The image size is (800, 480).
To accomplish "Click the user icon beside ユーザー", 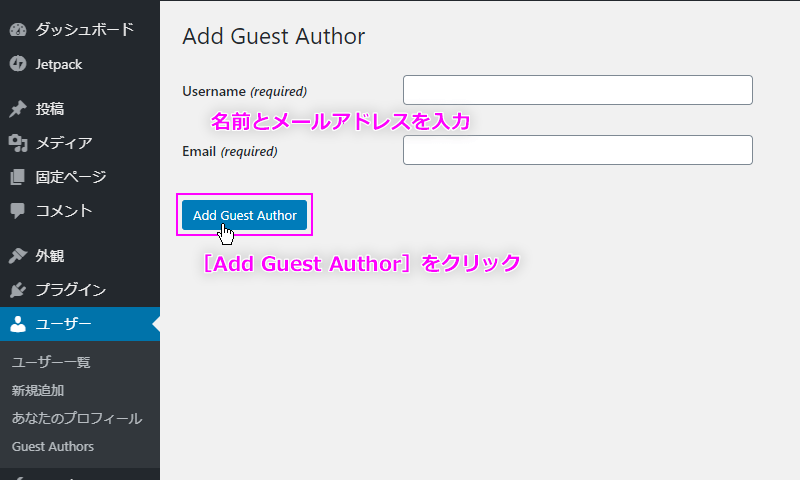I will coord(18,324).
